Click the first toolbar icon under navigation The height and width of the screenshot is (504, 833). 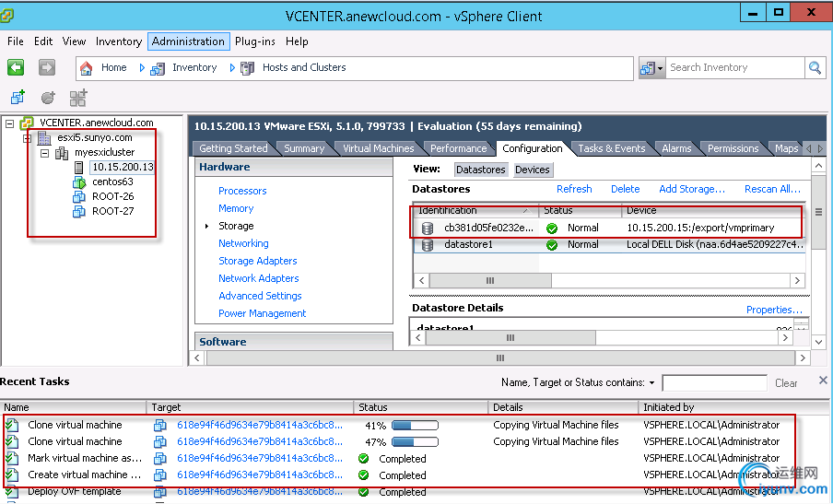click(x=18, y=97)
